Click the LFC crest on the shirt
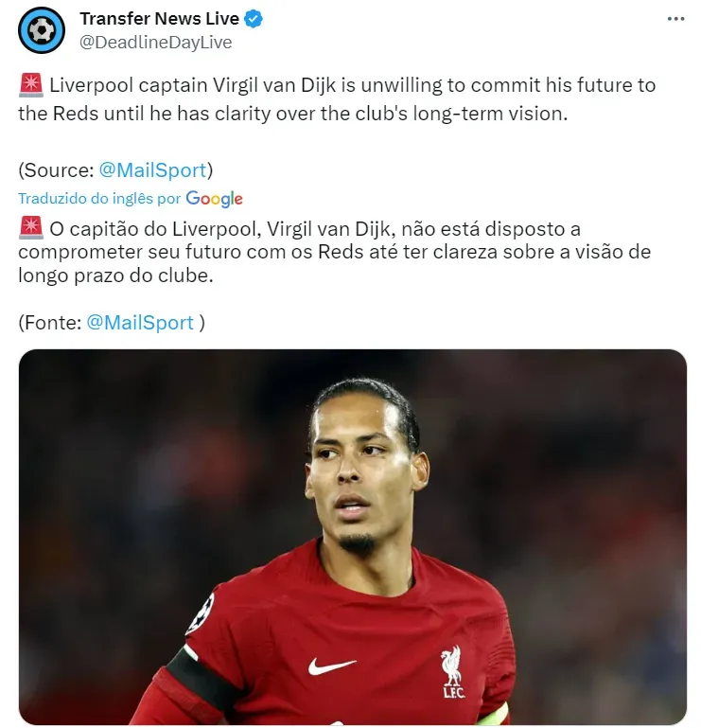This screenshot has height=728, width=701. pos(452,672)
